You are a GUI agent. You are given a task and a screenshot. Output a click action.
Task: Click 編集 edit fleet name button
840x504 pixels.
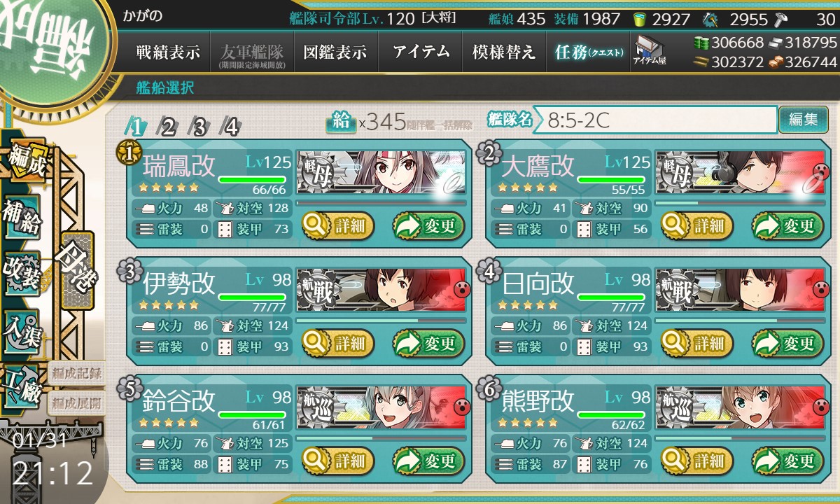point(803,120)
